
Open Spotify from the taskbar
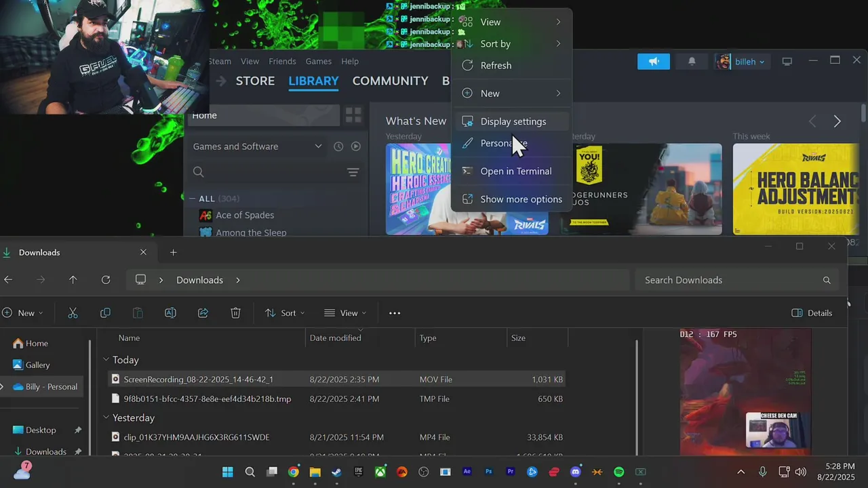[x=619, y=472]
